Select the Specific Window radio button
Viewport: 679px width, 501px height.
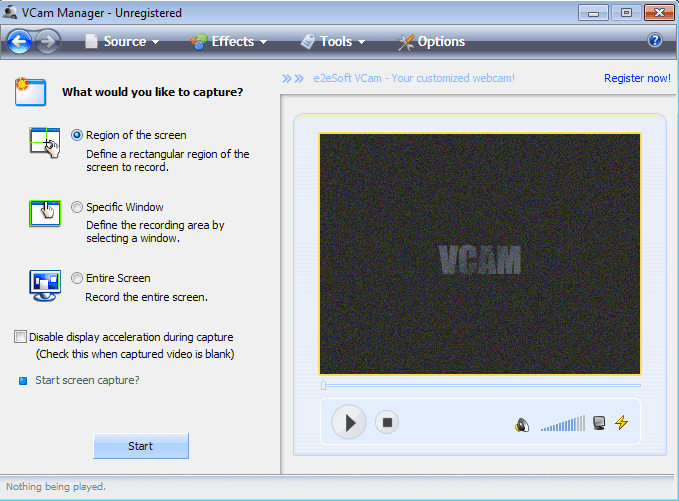pos(77,207)
